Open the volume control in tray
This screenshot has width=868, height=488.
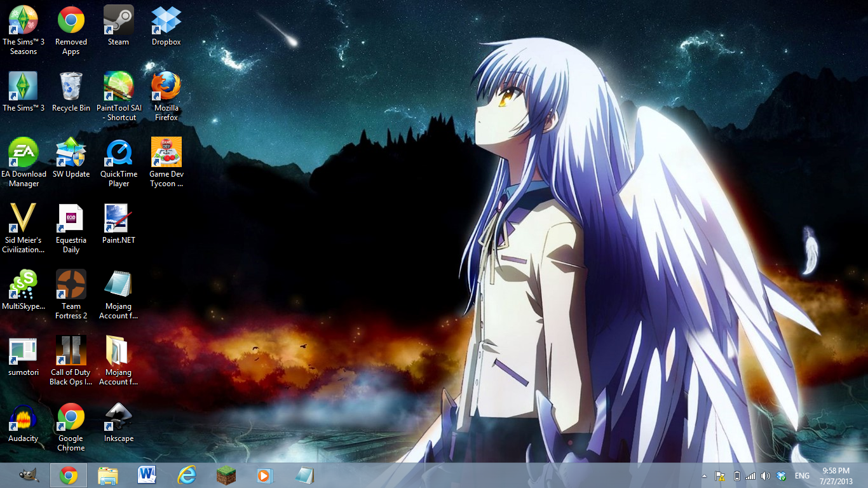click(766, 476)
